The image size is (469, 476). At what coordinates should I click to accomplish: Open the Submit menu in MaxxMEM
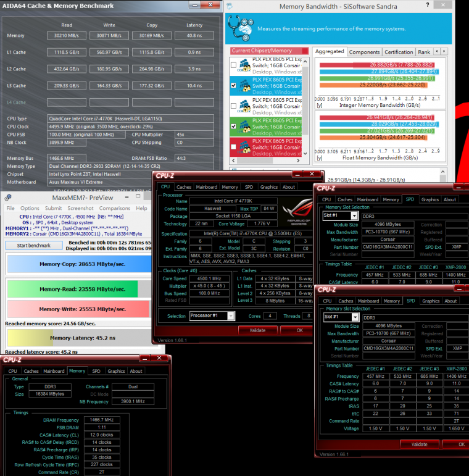coord(54,208)
